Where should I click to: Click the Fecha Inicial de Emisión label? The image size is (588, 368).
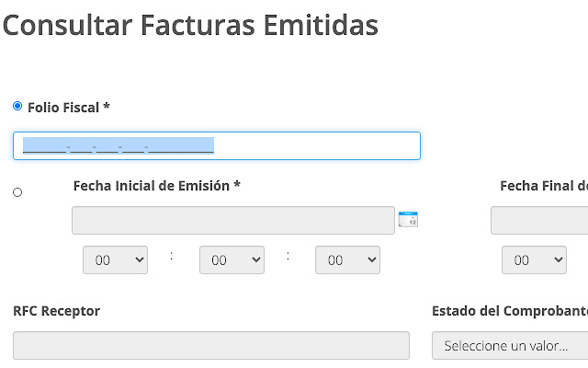[x=157, y=185]
